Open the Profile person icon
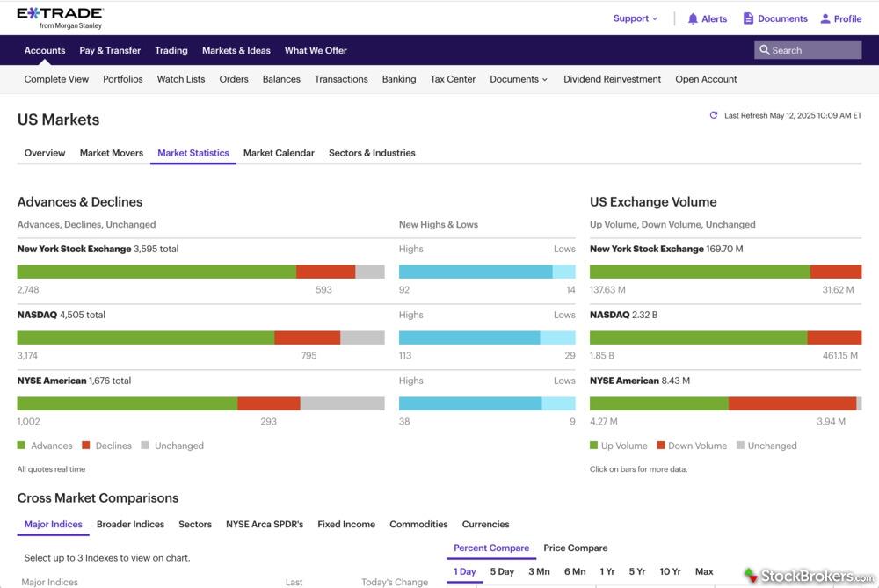This screenshot has width=879, height=588. 825,18
